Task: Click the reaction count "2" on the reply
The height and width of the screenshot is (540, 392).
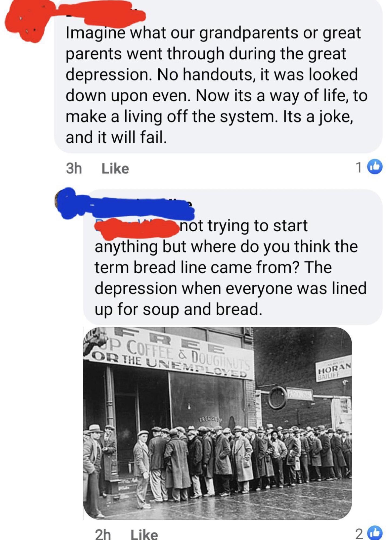Action: pos(359,534)
